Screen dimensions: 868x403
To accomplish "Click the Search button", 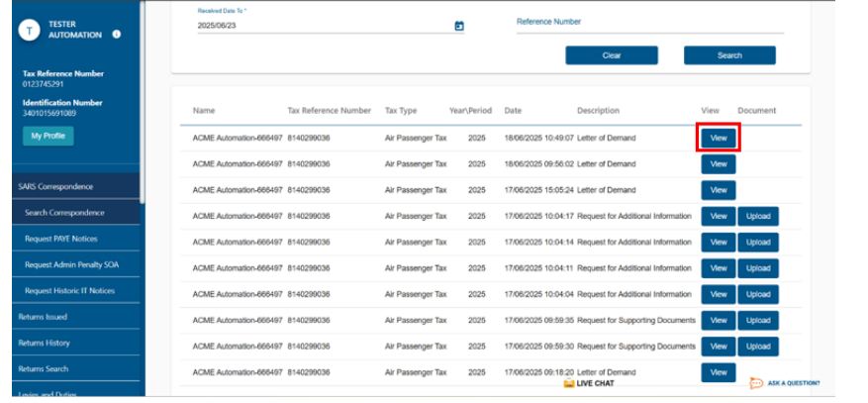I will (729, 55).
